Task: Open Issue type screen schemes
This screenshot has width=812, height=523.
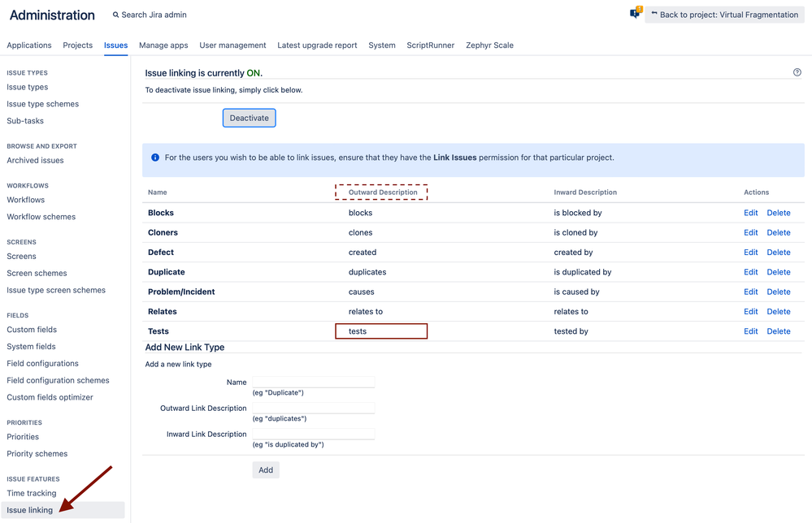Action: (56, 290)
